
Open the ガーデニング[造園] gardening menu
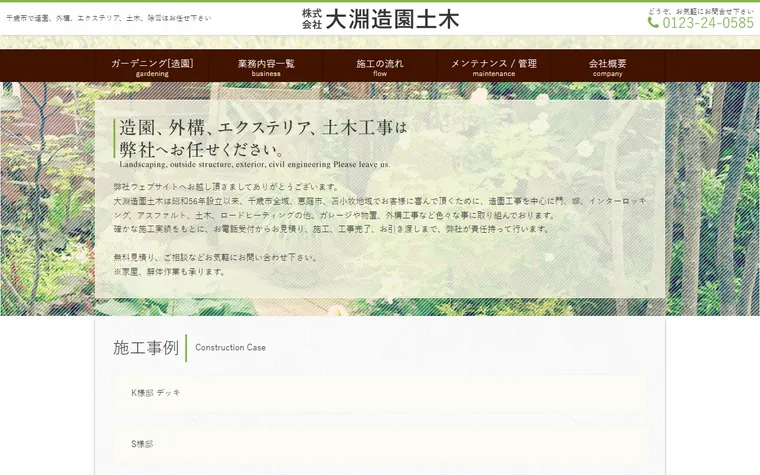pyautogui.click(x=152, y=67)
